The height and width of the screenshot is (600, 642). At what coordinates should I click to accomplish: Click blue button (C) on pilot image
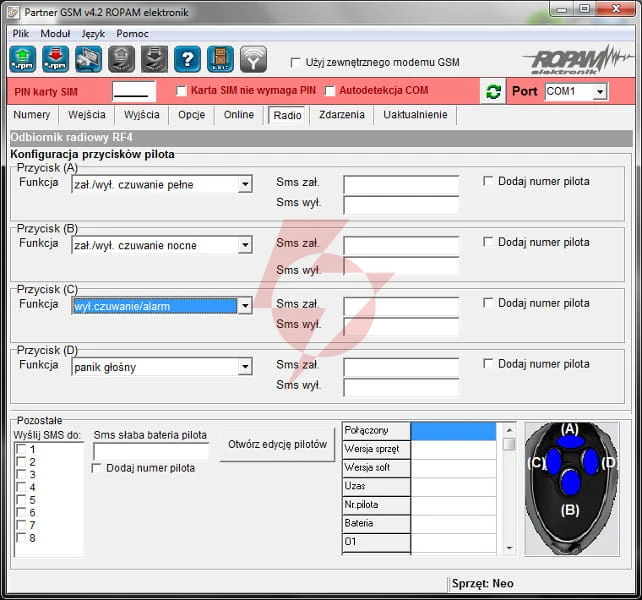point(554,462)
